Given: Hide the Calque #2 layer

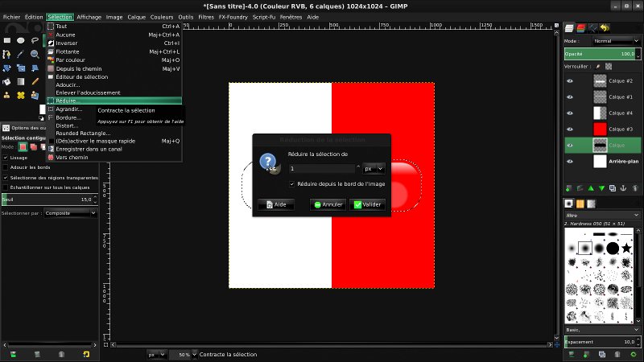Looking at the screenshot, I should click(x=570, y=81).
